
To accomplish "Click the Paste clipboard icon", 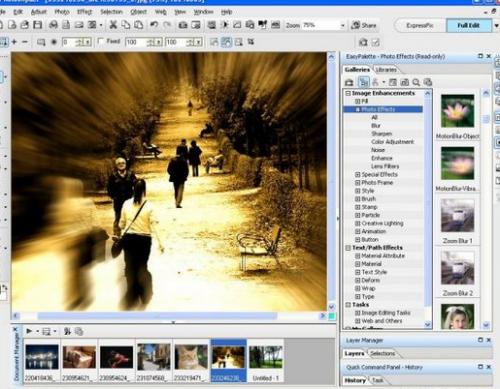I will 138,25.
